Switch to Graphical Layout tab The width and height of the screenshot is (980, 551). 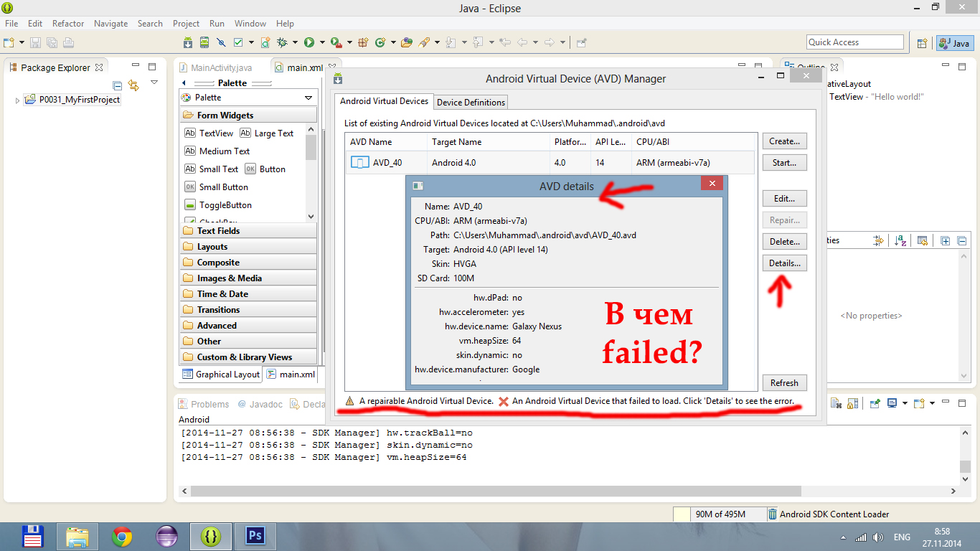(221, 374)
